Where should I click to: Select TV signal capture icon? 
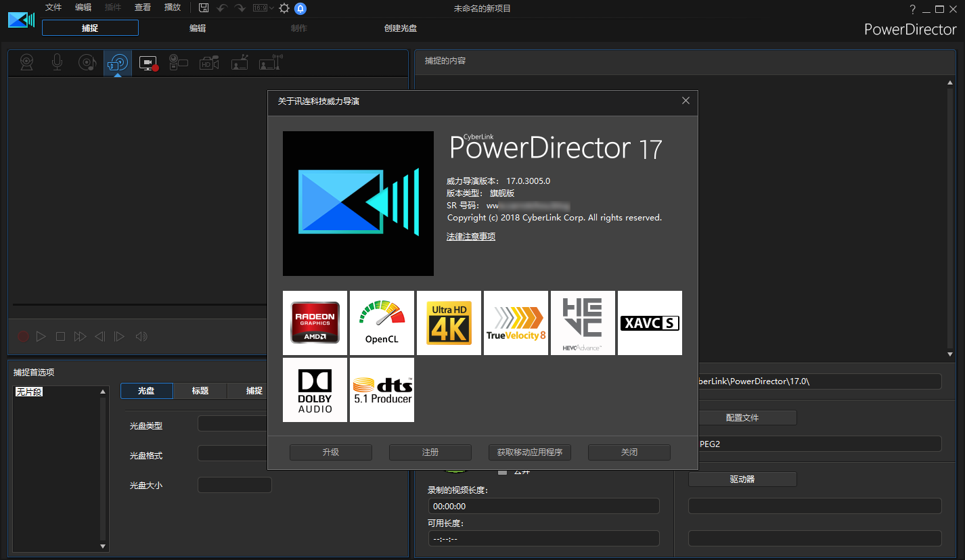(240, 62)
